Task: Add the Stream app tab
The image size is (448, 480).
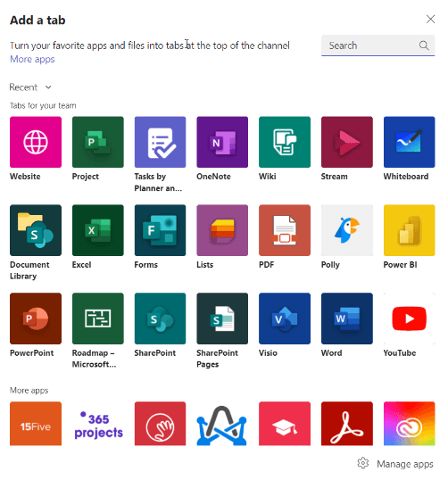Action: pos(347,142)
